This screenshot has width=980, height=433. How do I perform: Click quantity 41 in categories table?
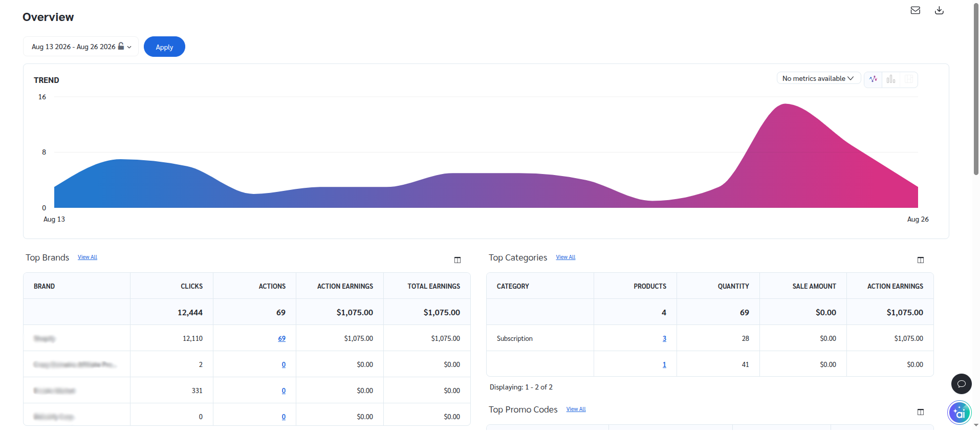[x=745, y=364]
